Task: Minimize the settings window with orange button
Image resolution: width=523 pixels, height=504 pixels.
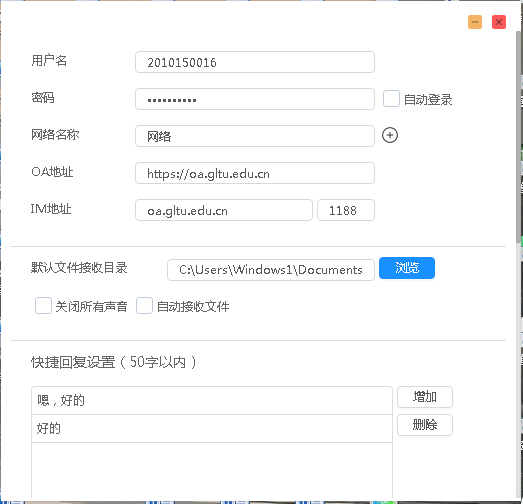Action: pyautogui.click(x=475, y=22)
